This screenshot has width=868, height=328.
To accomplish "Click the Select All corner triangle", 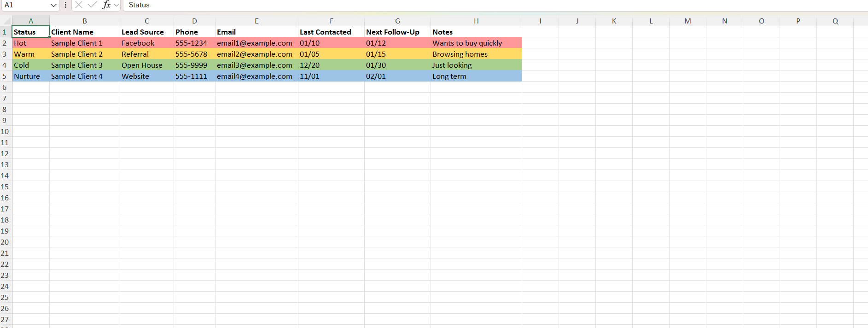I will coord(6,21).
